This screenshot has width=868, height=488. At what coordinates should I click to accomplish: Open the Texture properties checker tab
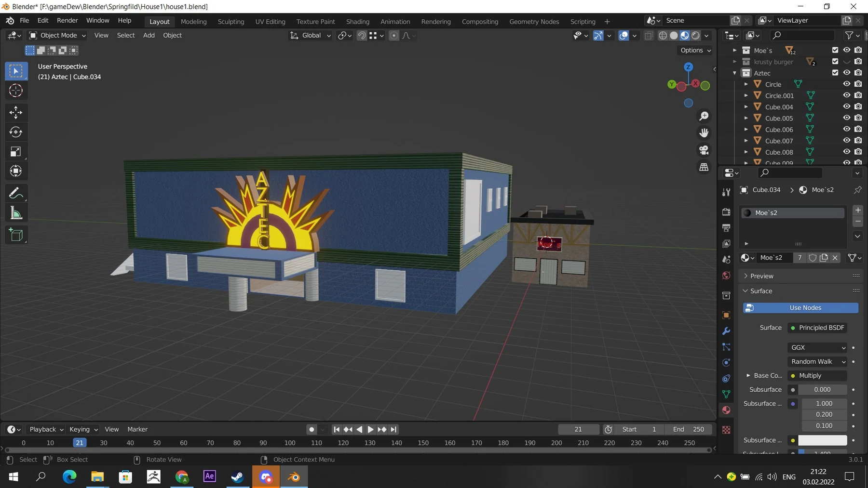726,430
